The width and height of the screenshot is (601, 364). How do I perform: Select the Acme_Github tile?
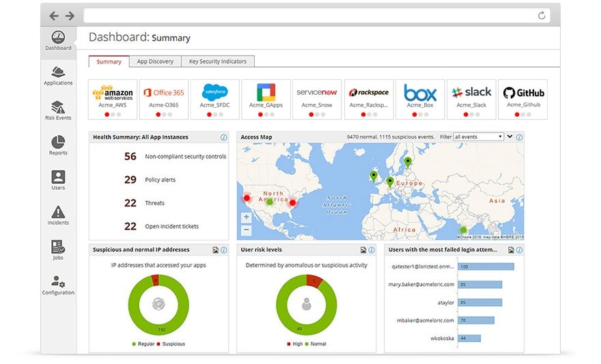[523, 100]
